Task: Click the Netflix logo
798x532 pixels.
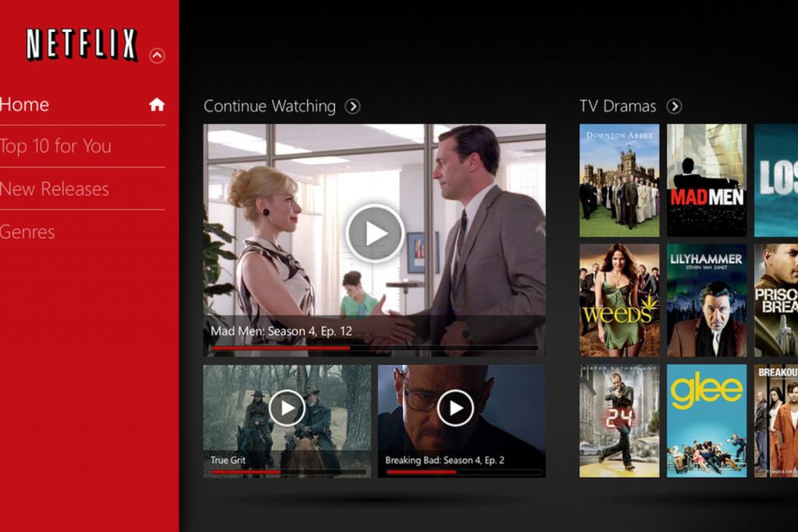Action: coord(82,44)
